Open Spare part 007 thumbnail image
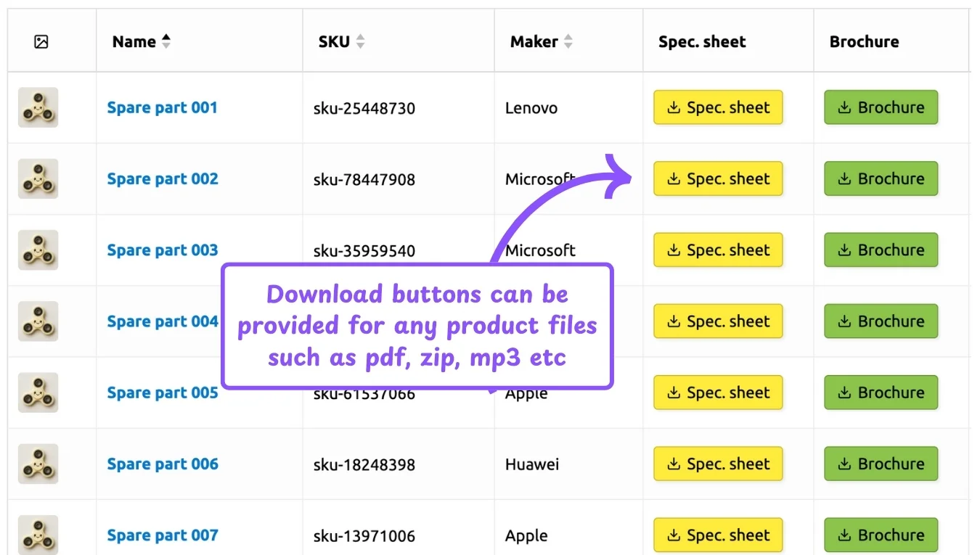This screenshot has width=980, height=555. pos(38,535)
